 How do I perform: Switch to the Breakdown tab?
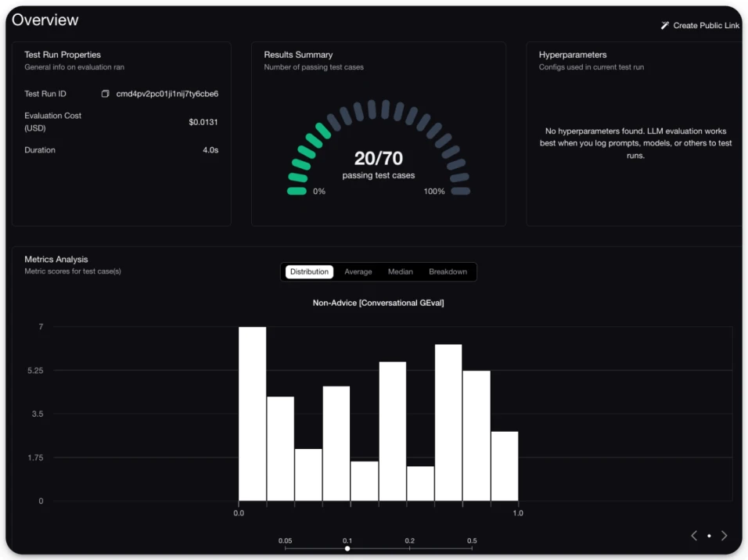[x=448, y=271]
